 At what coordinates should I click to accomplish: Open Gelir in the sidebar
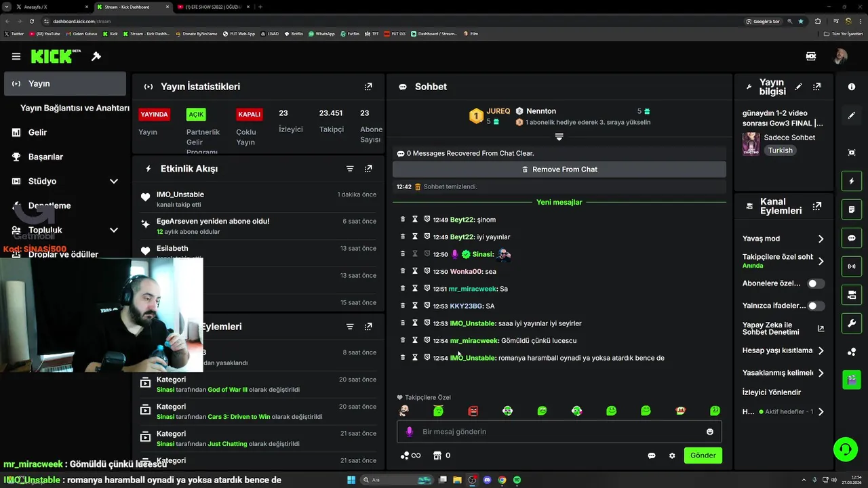[x=37, y=132]
